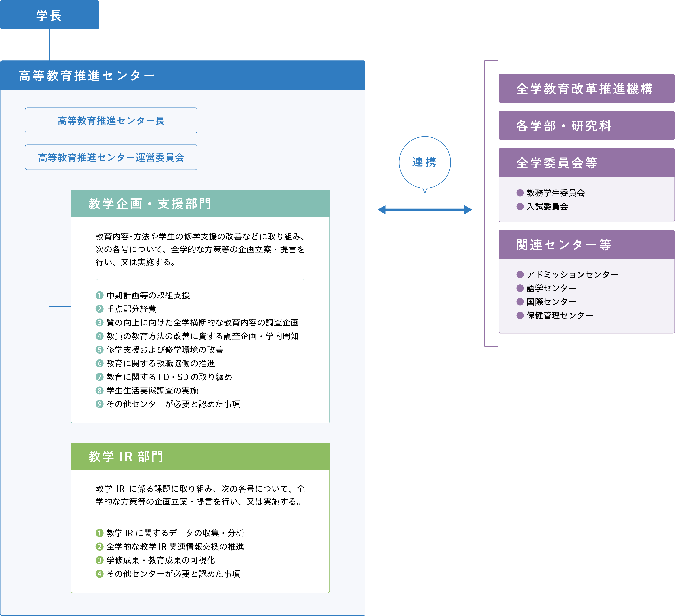The image size is (675, 616).
Task: Click the 教育に関する教職協働の推進 text
Action: (161, 363)
